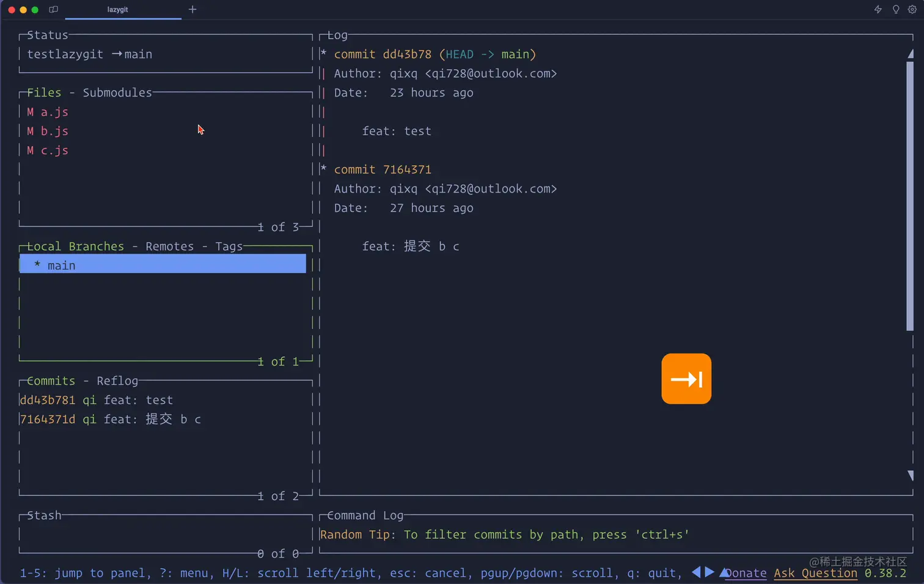
Task: Click 'feat: test' message in Log panel
Action: [397, 131]
